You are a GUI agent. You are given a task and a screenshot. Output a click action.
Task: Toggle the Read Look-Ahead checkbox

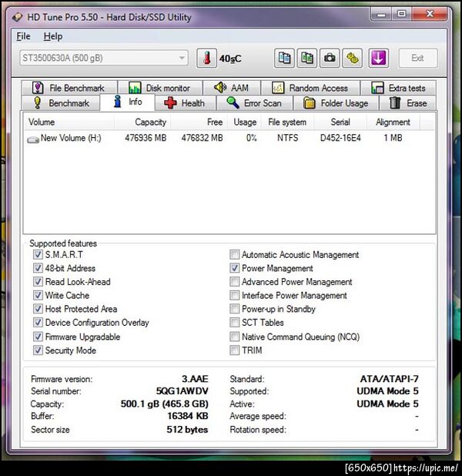click(x=38, y=282)
